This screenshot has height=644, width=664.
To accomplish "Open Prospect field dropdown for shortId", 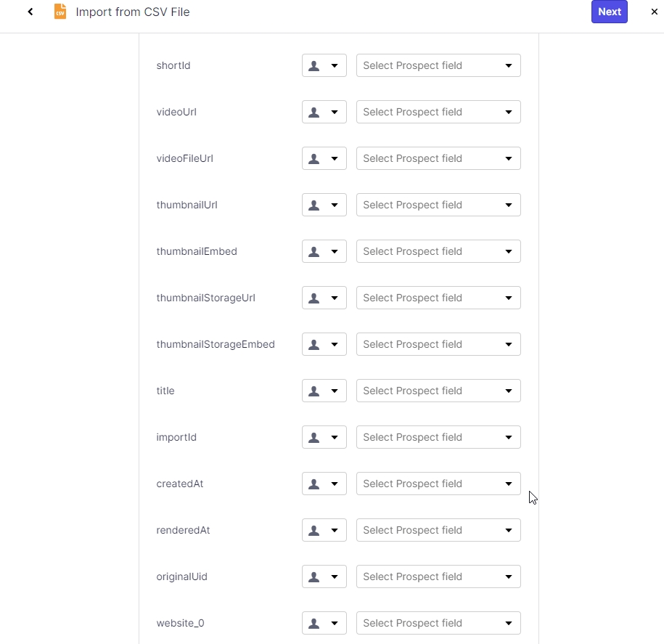I will point(438,65).
